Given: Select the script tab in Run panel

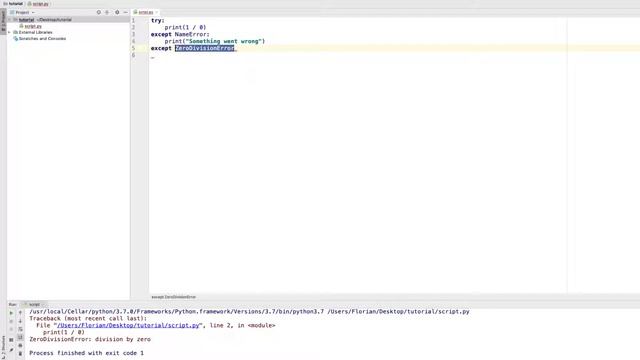Looking at the screenshot, I should tap(34, 304).
